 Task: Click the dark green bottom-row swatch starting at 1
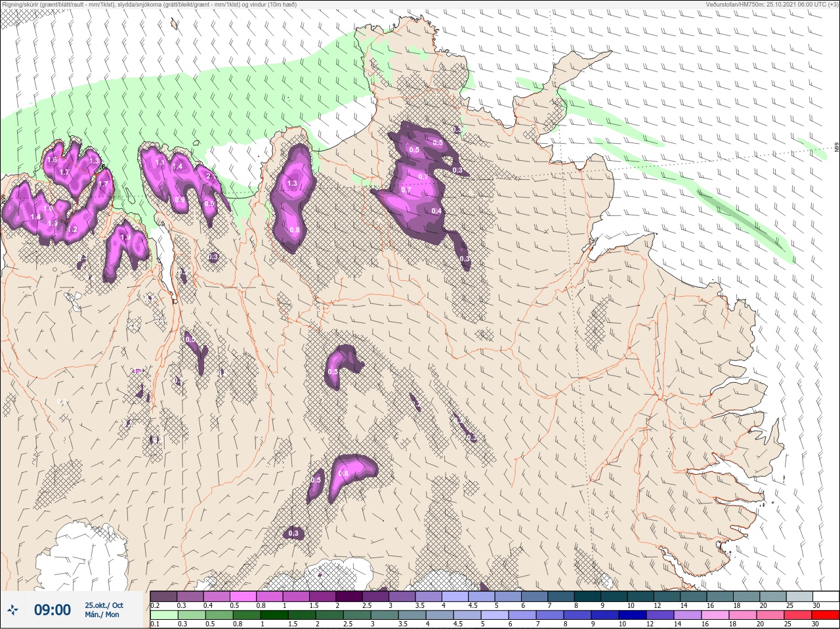tap(273, 615)
